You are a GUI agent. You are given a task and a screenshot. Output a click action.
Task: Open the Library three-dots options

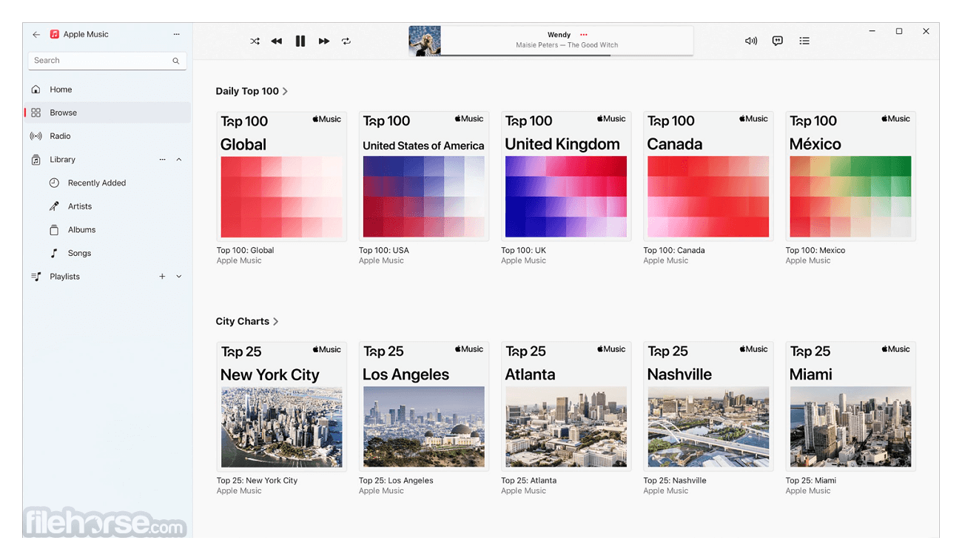[x=162, y=160]
